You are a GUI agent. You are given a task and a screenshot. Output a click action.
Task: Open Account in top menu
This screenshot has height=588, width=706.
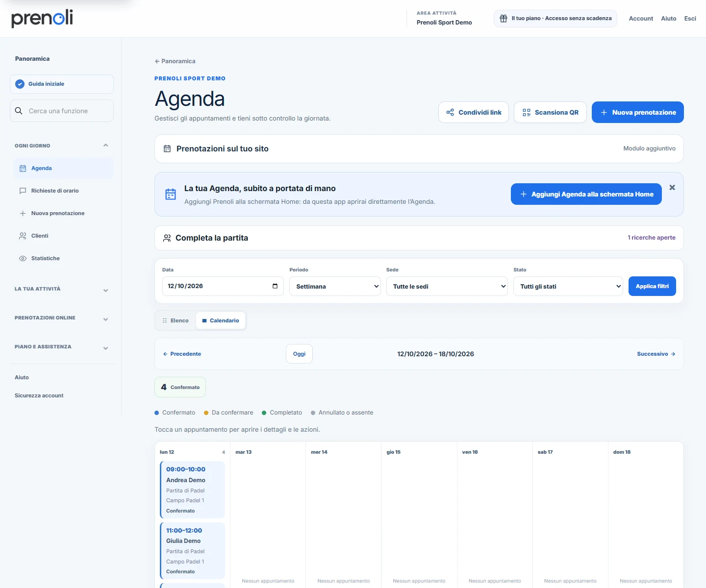[x=641, y=19]
